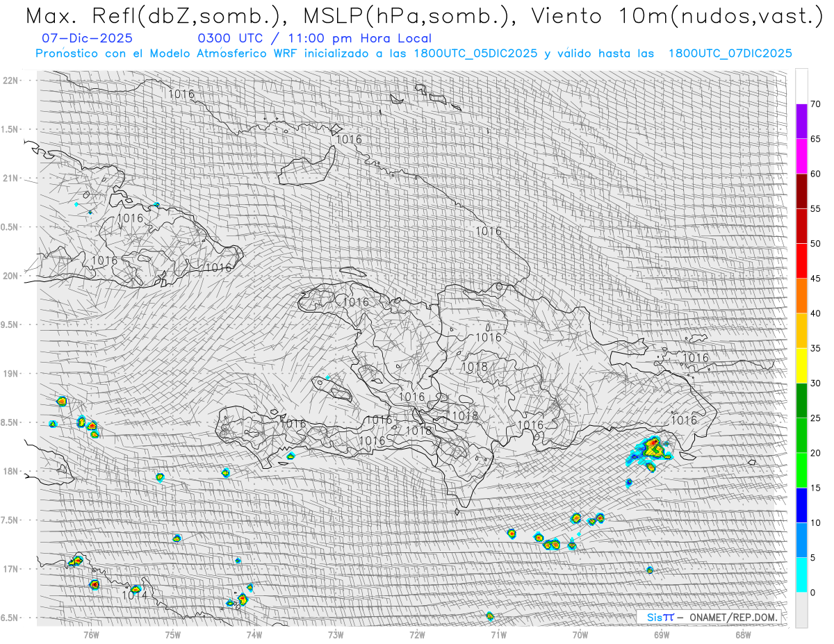
Task: Click the magenta 60–65 dBZ colorbar segment
Action: coord(801,156)
